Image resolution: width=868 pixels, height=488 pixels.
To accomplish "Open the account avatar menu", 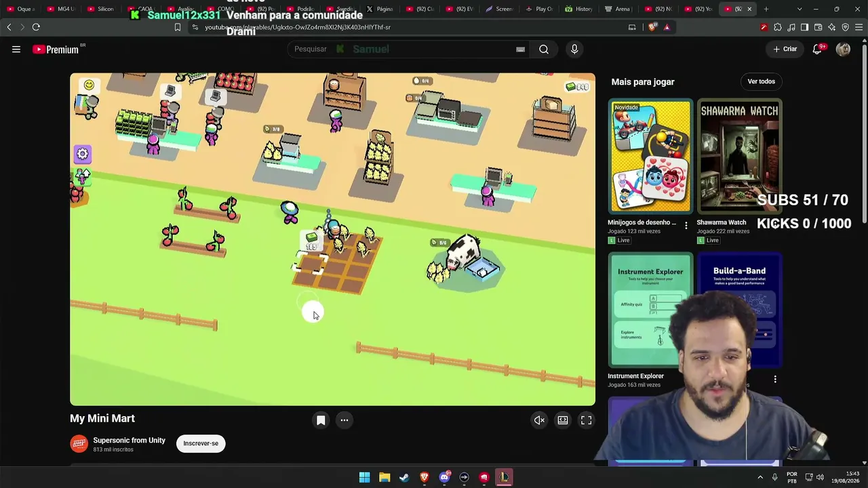I will [843, 49].
